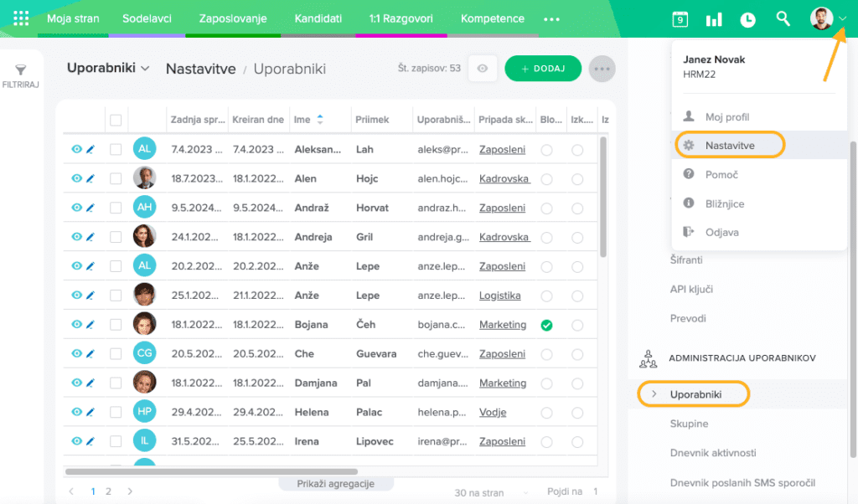Toggle the select-all checkbox in table header
The height and width of the screenshot is (504, 858).
[116, 120]
